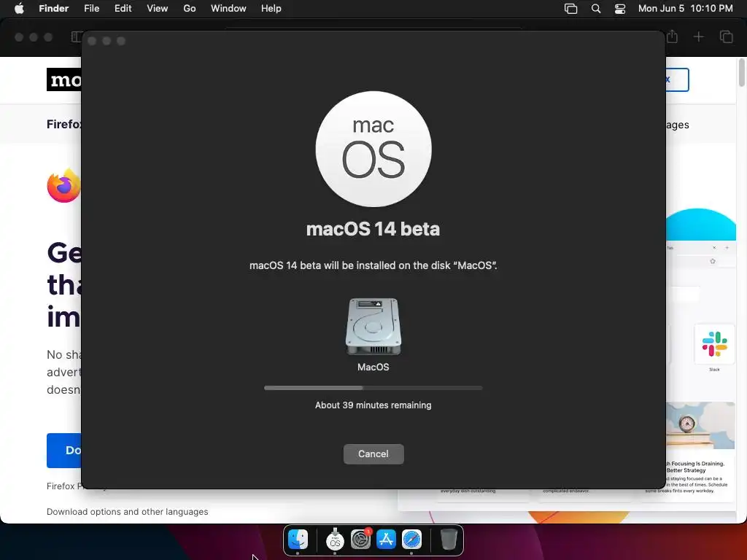Screen dimensions: 747x560
Task: Click the About 39 minutes remaining text
Action: coord(373,405)
